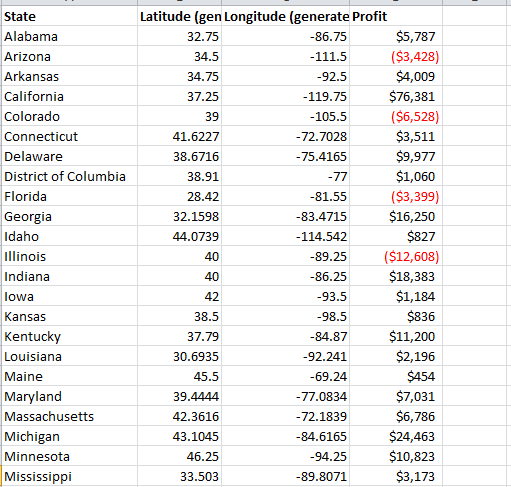Select California profit $76,381

pos(396,96)
